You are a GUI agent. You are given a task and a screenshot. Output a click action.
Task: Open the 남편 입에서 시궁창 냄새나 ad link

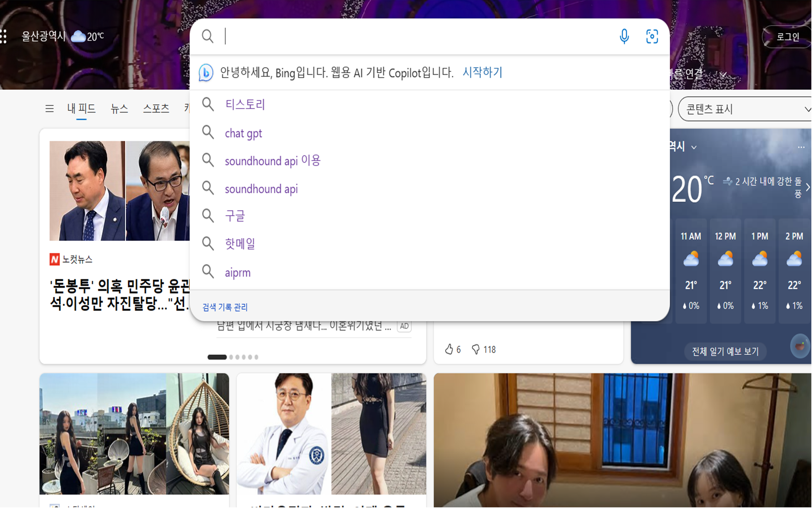click(x=304, y=326)
